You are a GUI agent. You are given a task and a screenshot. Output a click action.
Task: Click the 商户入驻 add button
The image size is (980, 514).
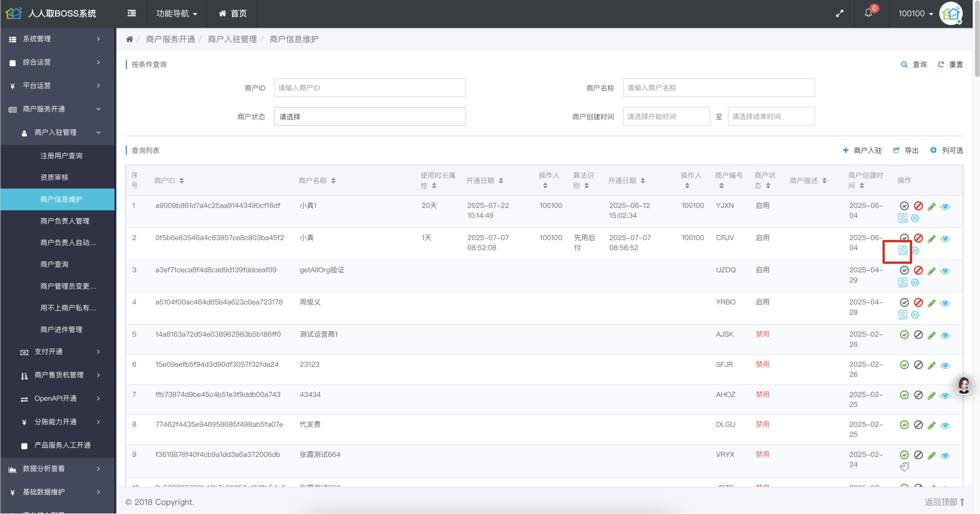[x=862, y=150]
